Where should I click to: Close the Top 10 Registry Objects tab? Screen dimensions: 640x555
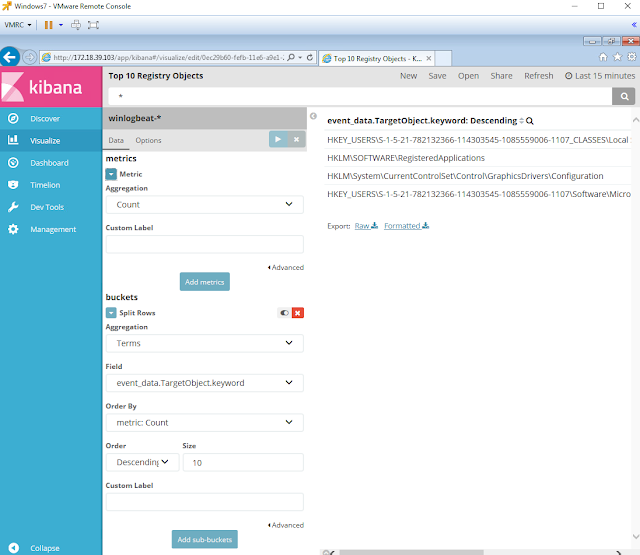(429, 58)
